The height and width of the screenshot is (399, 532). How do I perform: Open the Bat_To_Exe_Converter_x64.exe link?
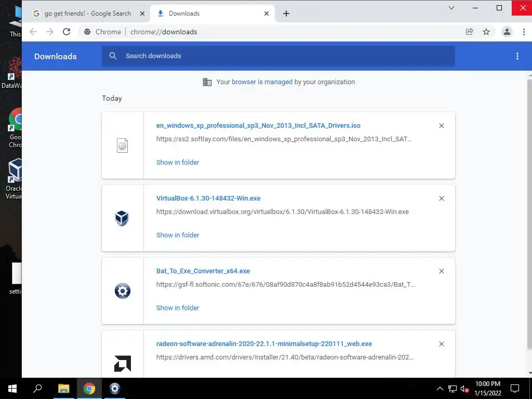tap(203, 271)
